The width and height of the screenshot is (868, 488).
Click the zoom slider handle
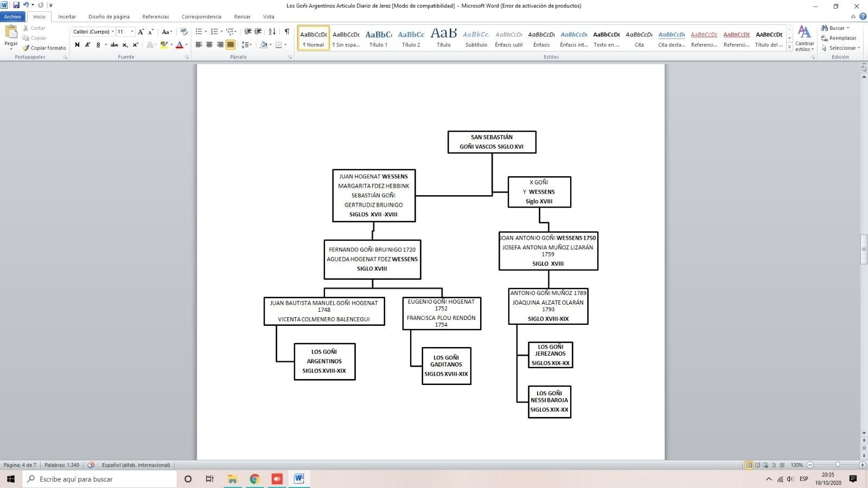838,465
